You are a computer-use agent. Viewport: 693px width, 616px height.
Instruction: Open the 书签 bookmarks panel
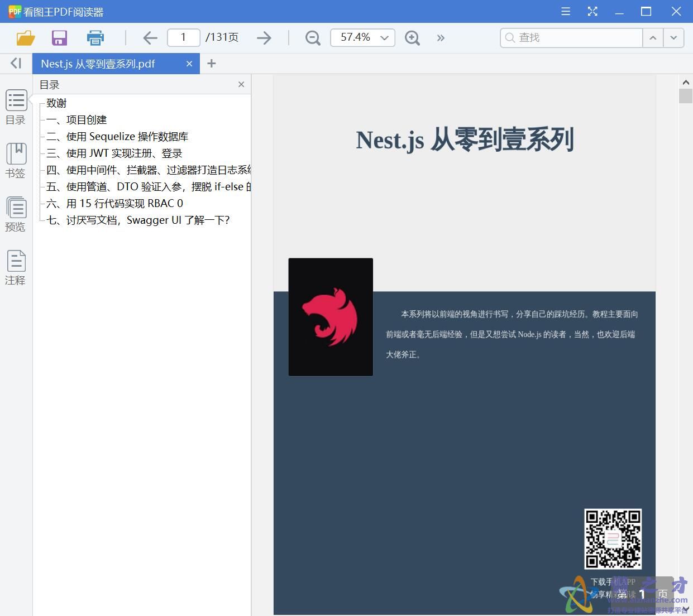coord(16,161)
